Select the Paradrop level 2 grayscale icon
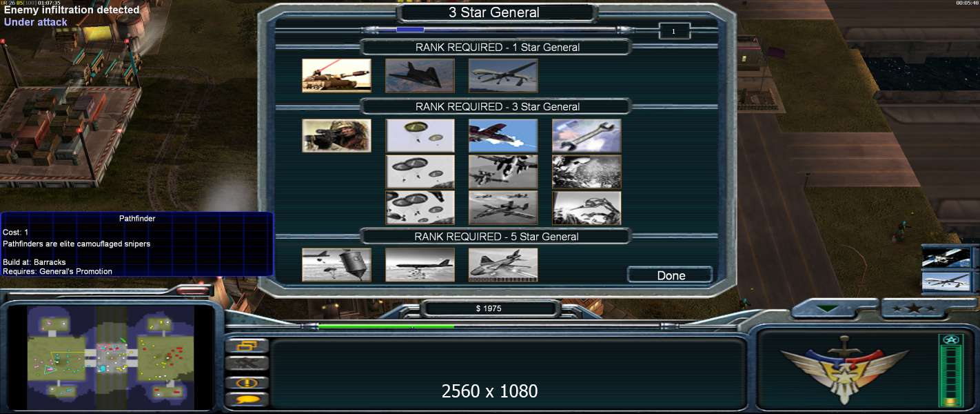Image resolution: width=980 pixels, height=414 pixels. [x=420, y=172]
